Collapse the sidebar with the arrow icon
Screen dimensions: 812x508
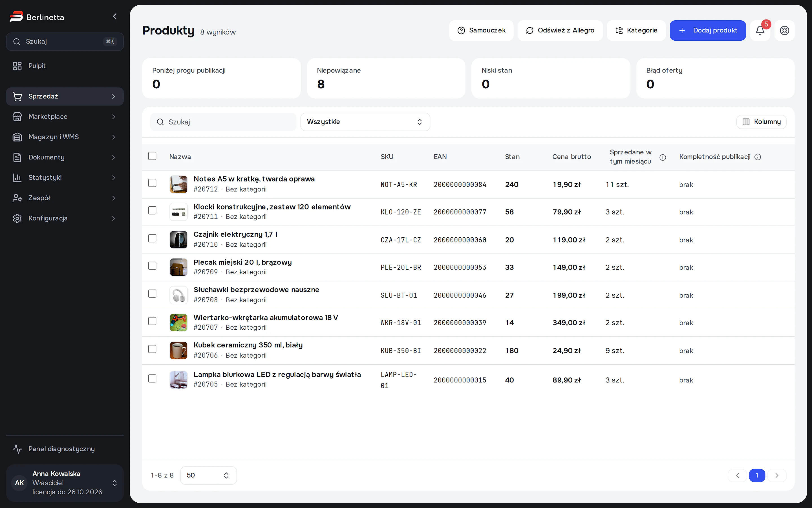pos(115,16)
